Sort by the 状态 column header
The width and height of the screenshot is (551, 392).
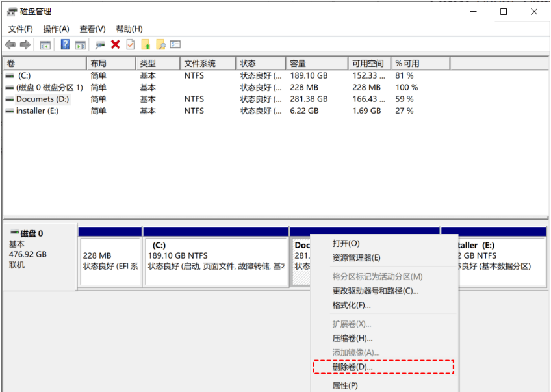261,63
